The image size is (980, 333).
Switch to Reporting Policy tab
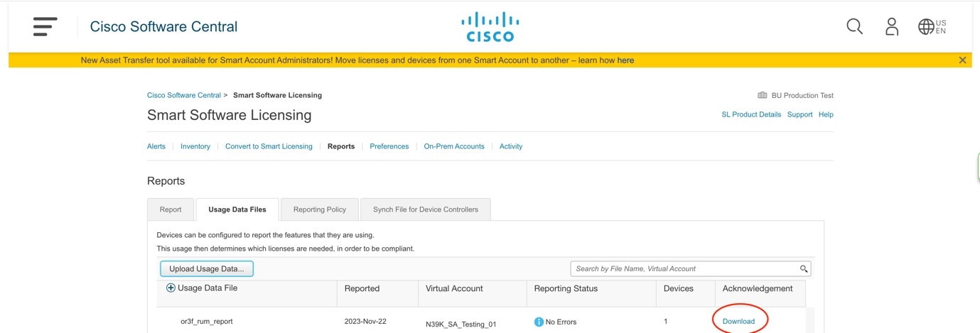320,209
